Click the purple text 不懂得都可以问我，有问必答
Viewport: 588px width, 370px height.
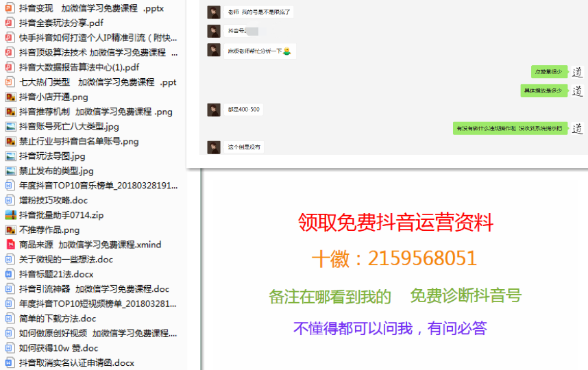(390, 328)
